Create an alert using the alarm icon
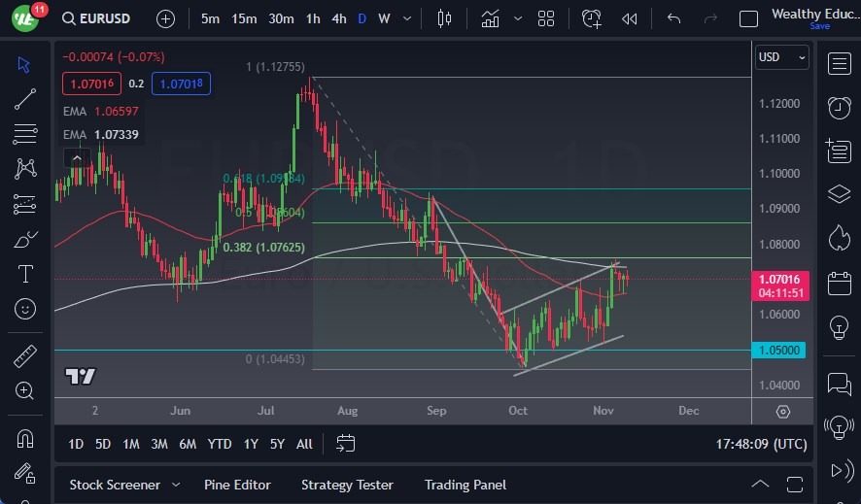 (592, 18)
